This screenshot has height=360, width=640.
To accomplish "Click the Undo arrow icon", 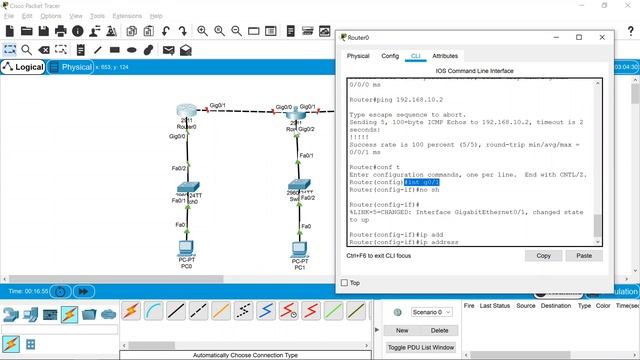I will (165, 31).
